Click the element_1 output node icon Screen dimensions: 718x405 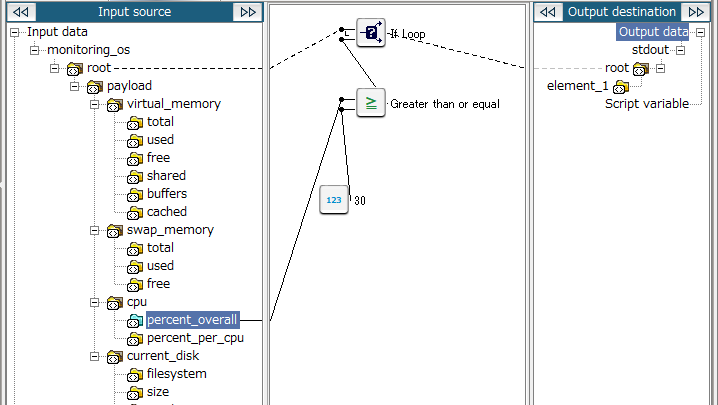(621, 86)
